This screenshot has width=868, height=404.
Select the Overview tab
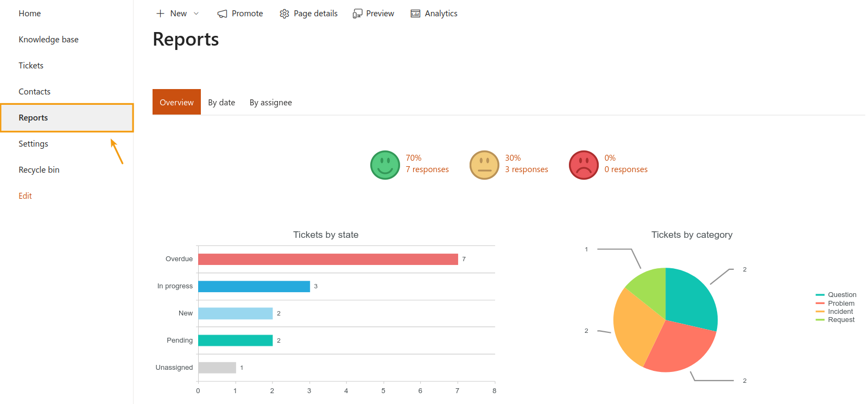tap(176, 103)
